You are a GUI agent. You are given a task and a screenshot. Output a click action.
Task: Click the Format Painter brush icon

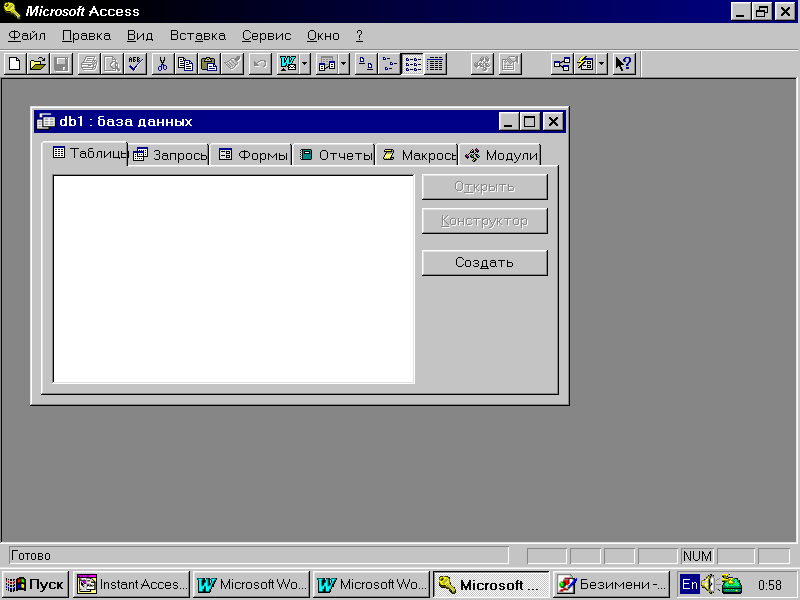(x=233, y=64)
